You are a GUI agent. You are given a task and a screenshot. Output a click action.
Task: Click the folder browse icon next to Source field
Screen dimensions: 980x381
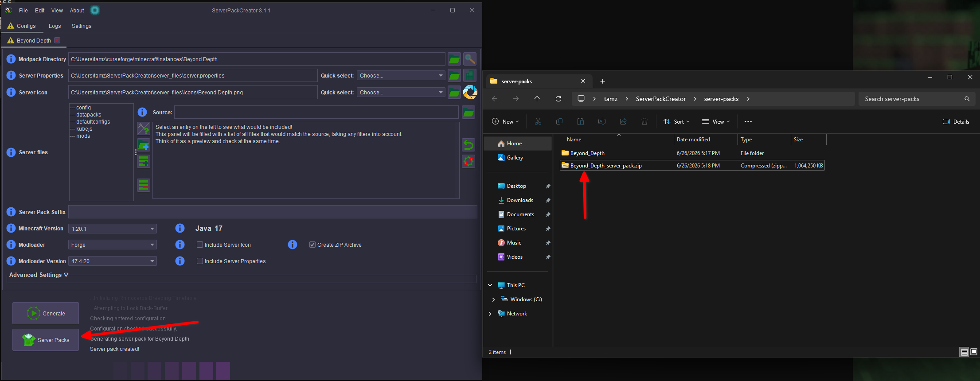click(469, 113)
